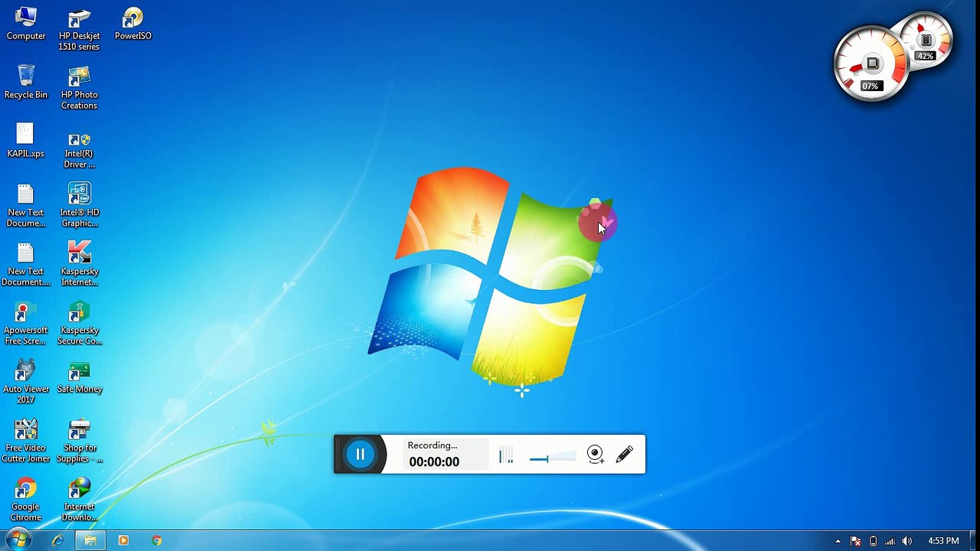Show hidden system tray icons

pyautogui.click(x=838, y=541)
